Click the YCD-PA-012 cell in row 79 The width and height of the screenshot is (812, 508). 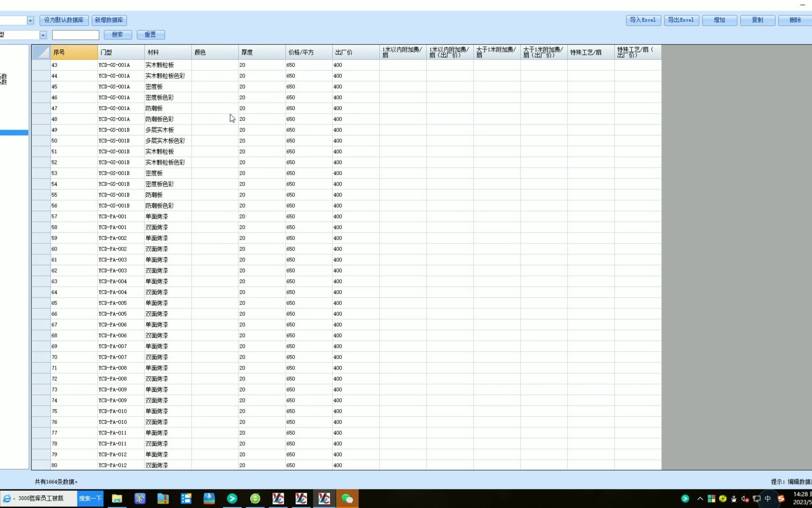pos(121,454)
